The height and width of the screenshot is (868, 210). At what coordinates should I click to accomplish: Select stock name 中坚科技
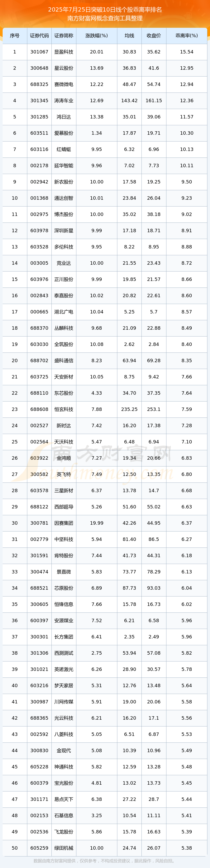pos(64,539)
